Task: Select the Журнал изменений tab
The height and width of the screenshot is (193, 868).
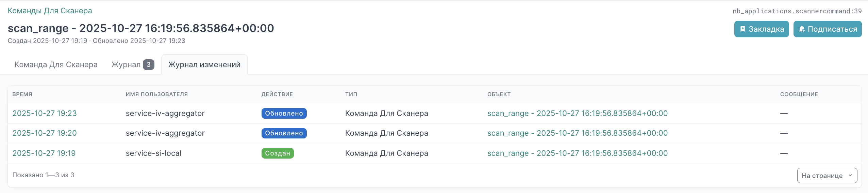Action: (x=204, y=64)
